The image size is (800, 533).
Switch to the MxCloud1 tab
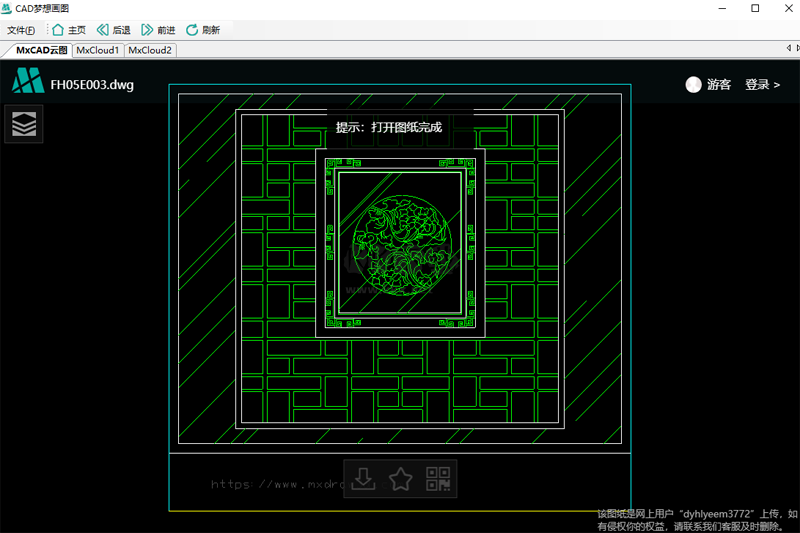click(x=97, y=50)
